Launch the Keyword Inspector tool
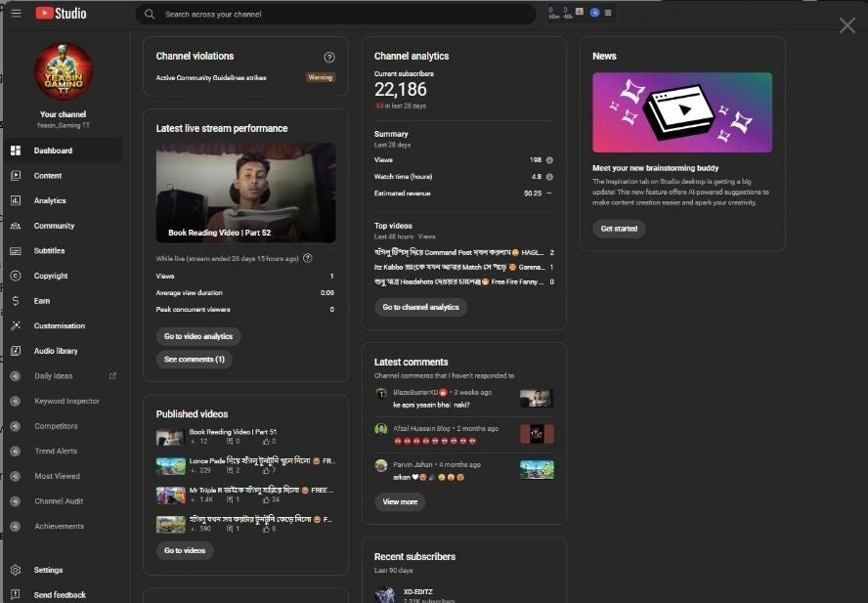Image resolution: width=868 pixels, height=603 pixels. [15, 401]
